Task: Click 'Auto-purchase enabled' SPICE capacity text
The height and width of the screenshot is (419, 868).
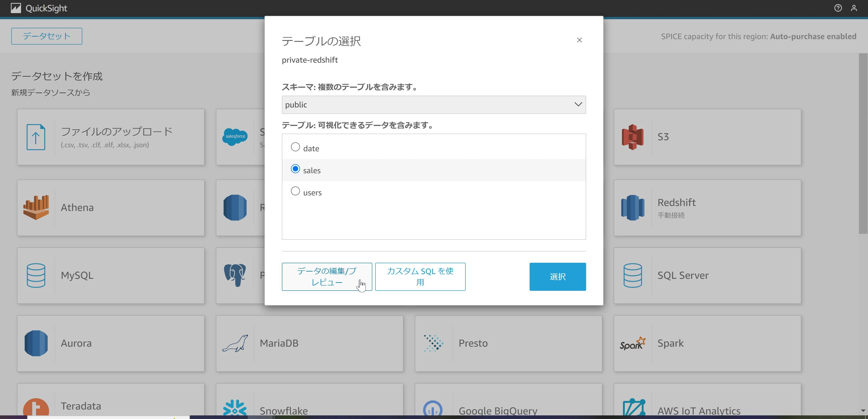Action: pyautogui.click(x=813, y=36)
